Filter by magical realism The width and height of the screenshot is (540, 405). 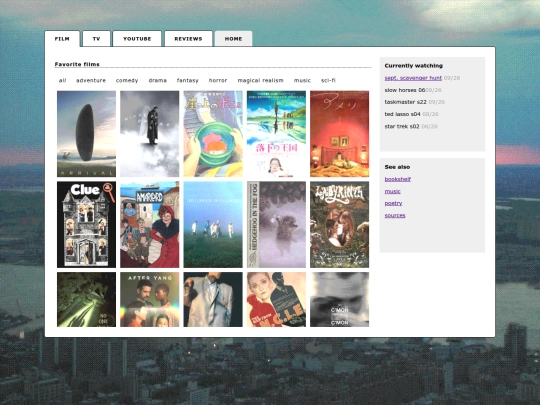click(260, 80)
